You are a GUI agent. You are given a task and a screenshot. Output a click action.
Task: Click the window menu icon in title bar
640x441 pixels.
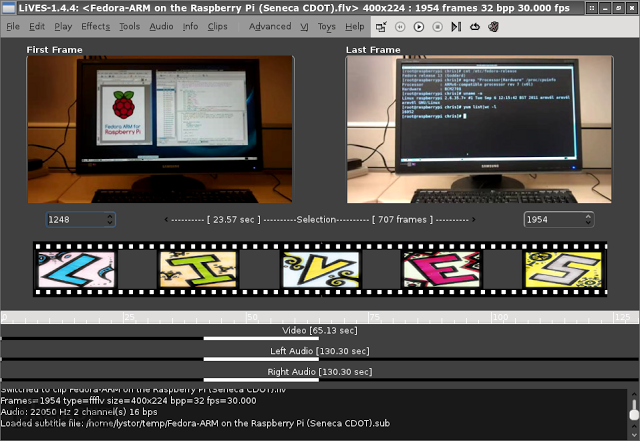pyautogui.click(x=9, y=8)
